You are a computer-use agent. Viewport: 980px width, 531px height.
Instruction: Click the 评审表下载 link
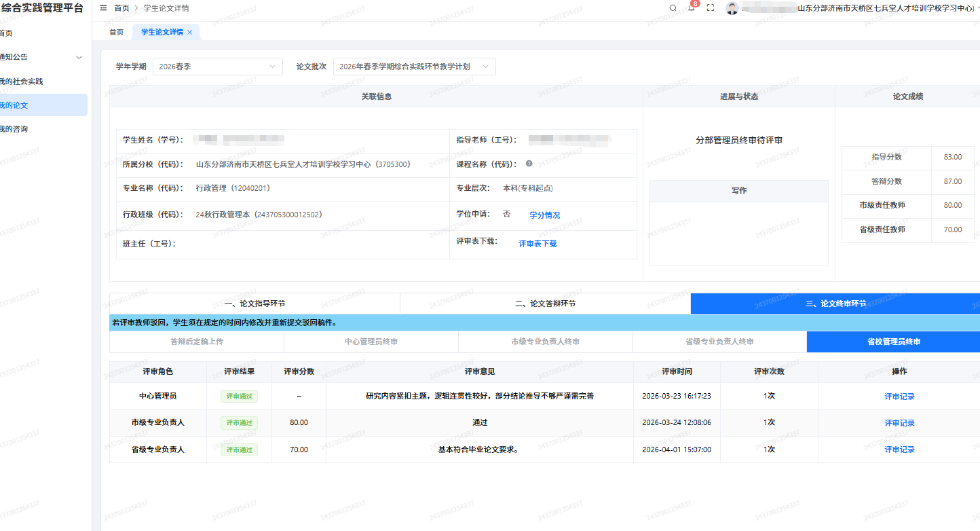point(538,244)
